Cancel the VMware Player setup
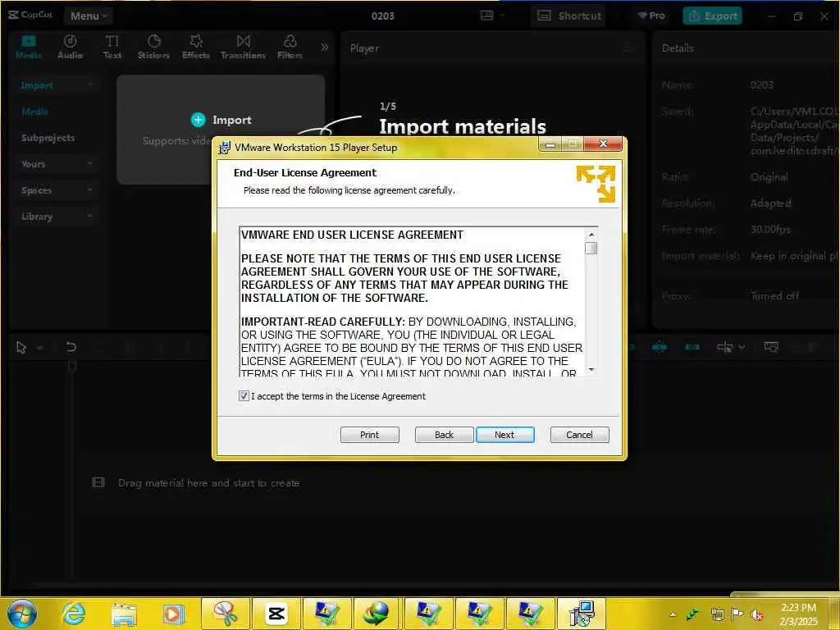840x630 pixels. (x=579, y=435)
